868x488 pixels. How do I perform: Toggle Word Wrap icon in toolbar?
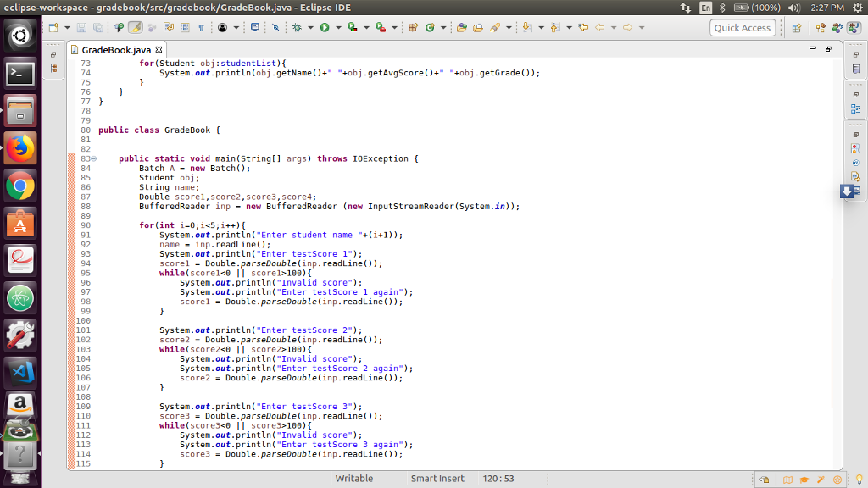point(169,28)
